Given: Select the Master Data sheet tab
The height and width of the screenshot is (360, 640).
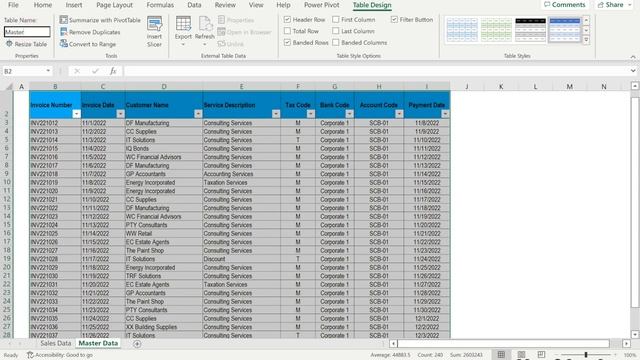Looking at the screenshot, I should click(98, 343).
